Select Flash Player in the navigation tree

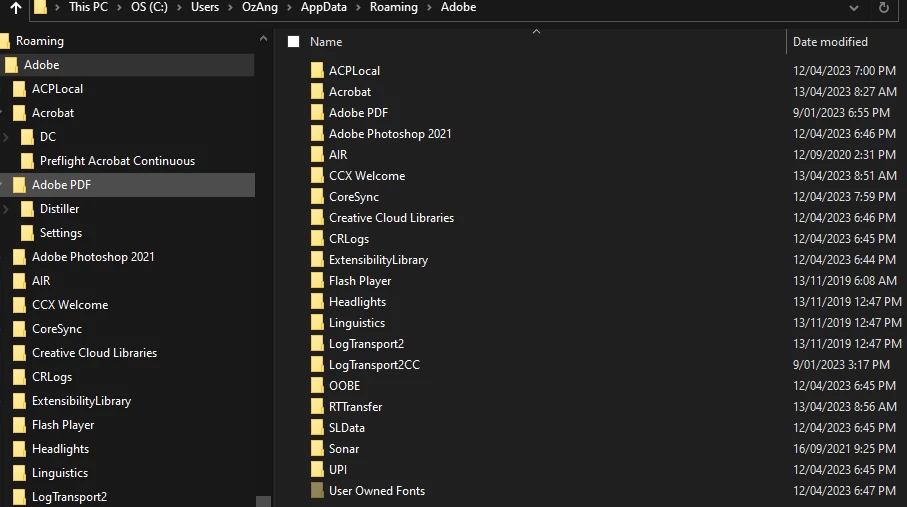(x=63, y=425)
